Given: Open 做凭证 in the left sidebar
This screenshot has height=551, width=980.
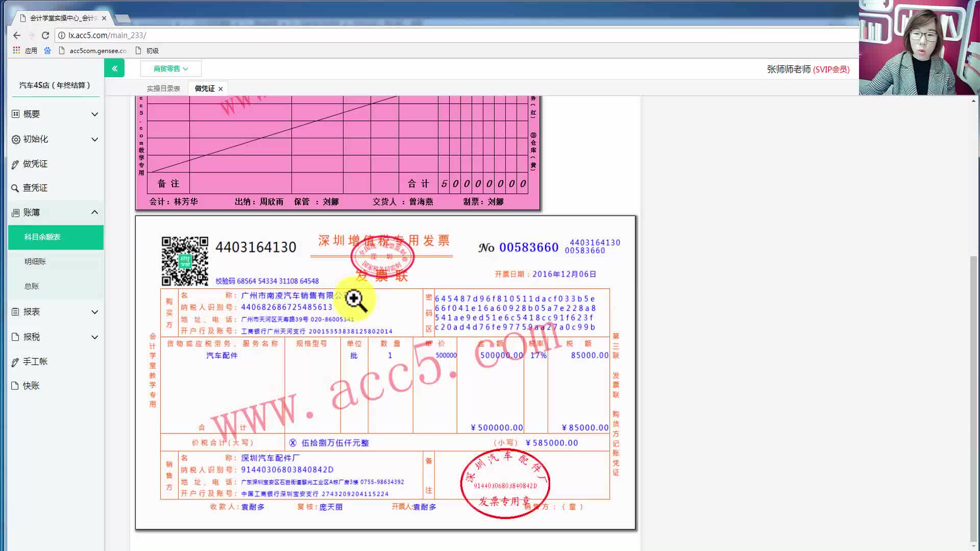Looking at the screenshot, I should (35, 164).
